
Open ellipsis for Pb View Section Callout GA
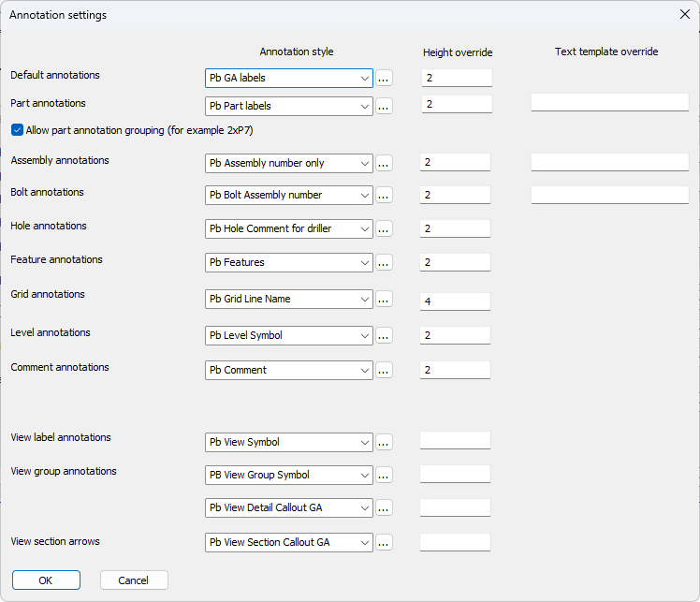(x=384, y=543)
